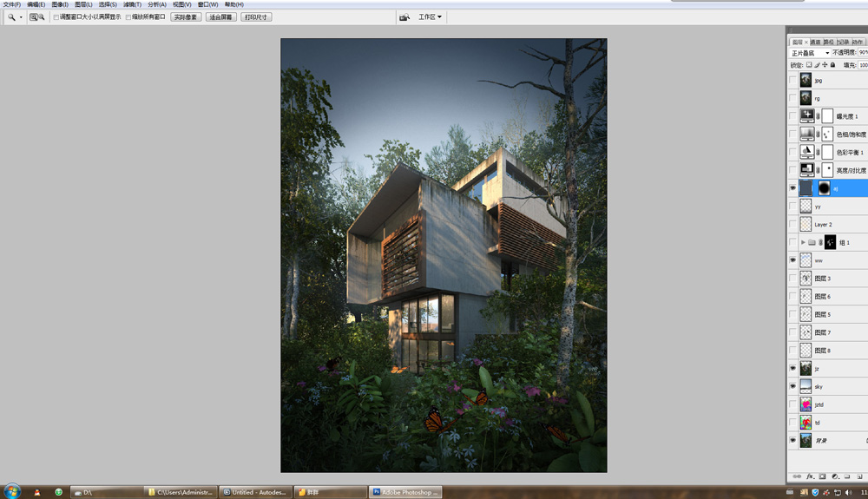Image resolution: width=868 pixels, height=499 pixels.
Task: Click the Print Size button
Action: pyautogui.click(x=257, y=16)
